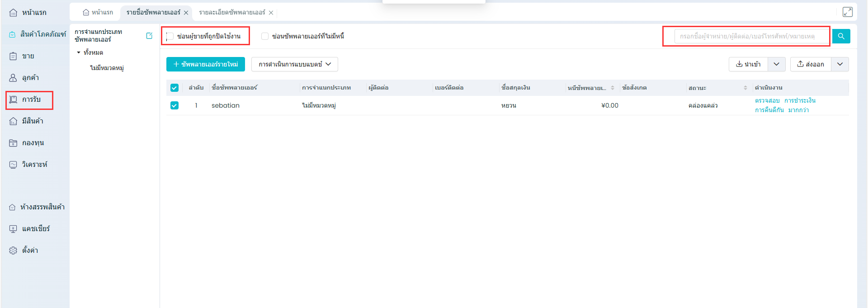Open the dropdown arrow beside นำเข้า
Screen dimensions: 868x308
776,64
